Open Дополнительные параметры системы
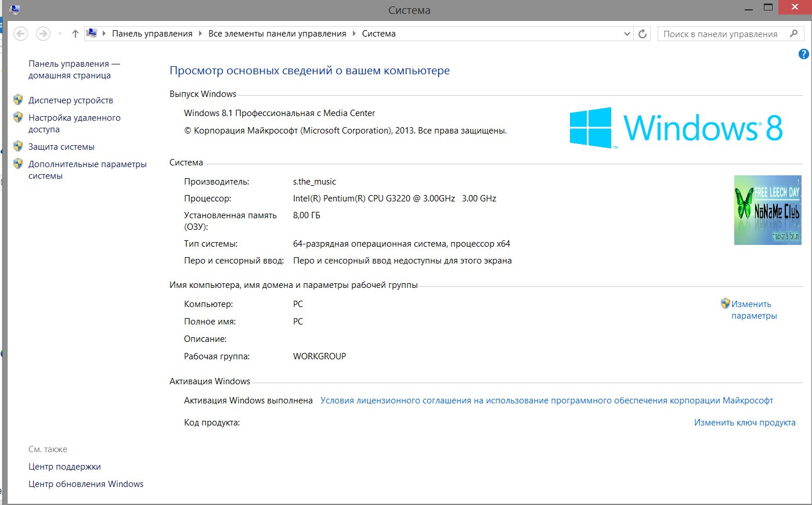This screenshot has width=812, height=505. [x=87, y=169]
